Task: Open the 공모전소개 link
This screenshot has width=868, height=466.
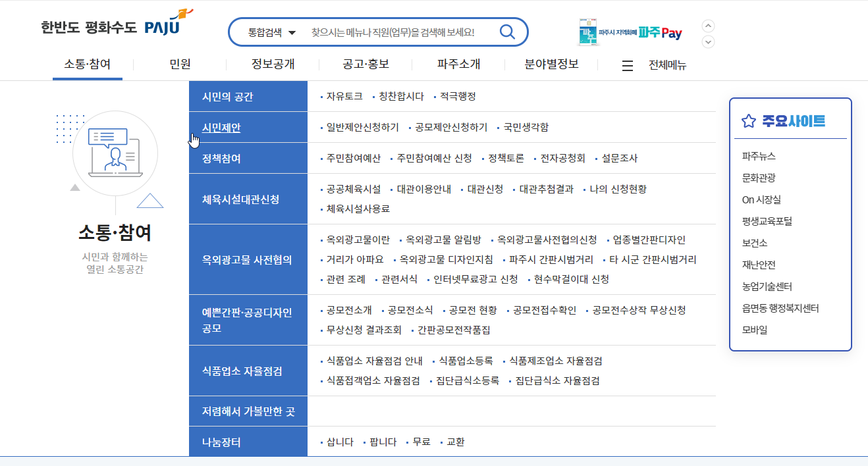Action: pyautogui.click(x=349, y=310)
